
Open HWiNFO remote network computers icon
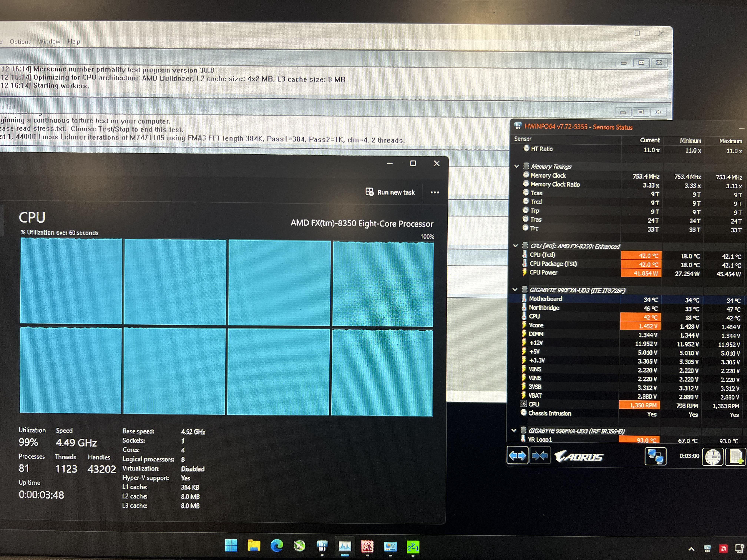655,457
